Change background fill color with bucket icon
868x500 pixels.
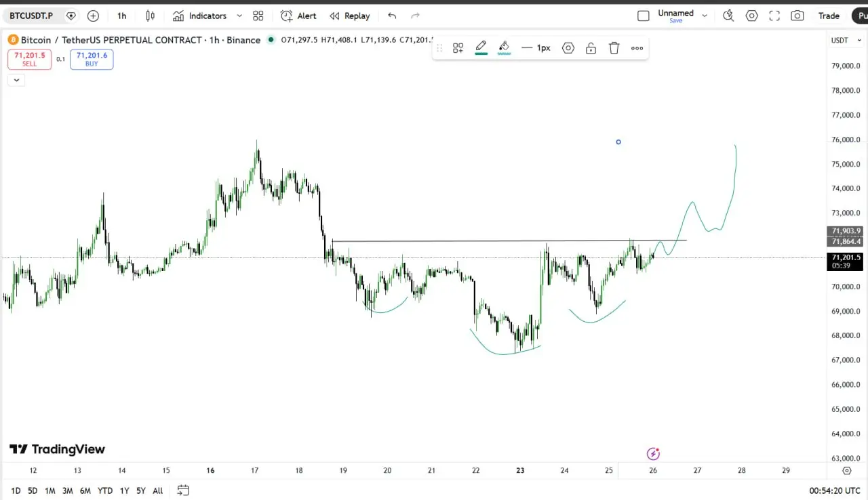click(x=504, y=47)
